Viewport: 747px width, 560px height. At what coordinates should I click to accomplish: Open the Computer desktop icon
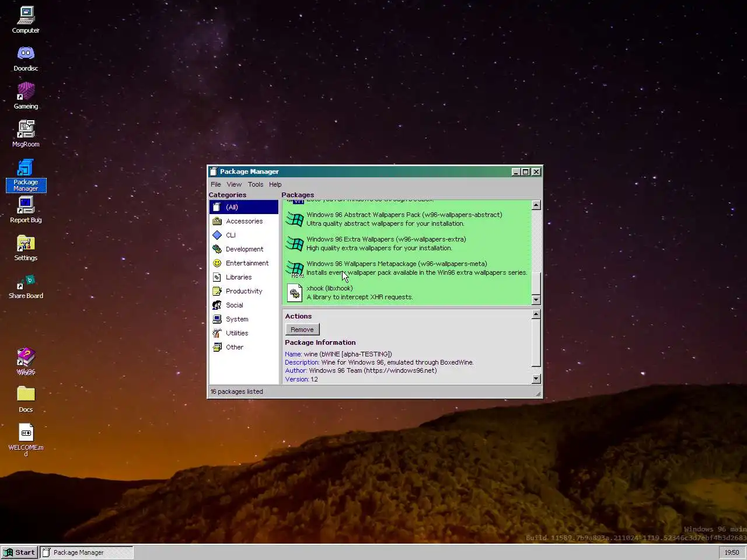click(26, 20)
